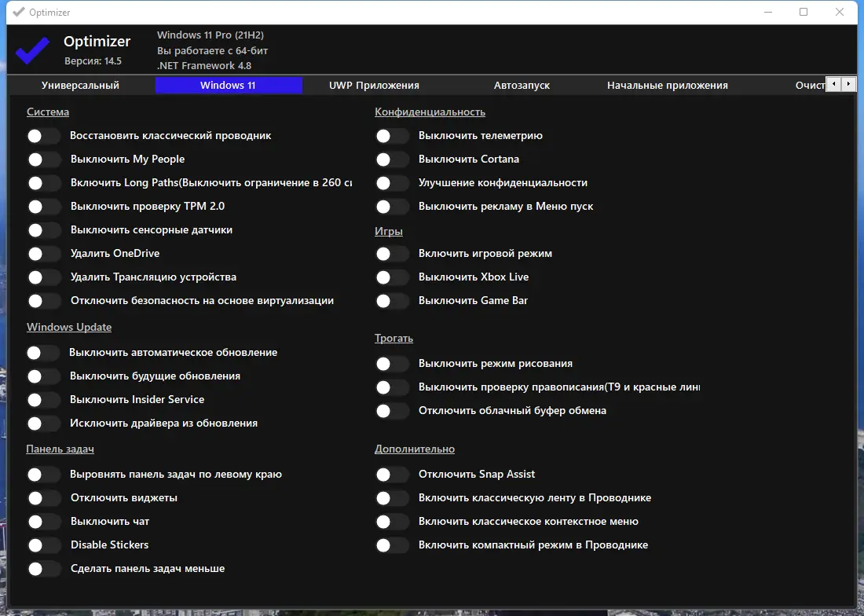Toggle Отключить виджеты switch
The width and height of the screenshot is (864, 616).
(44, 498)
